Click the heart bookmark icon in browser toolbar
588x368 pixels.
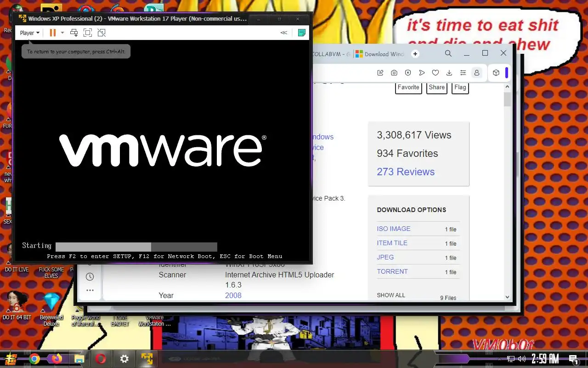pos(435,73)
